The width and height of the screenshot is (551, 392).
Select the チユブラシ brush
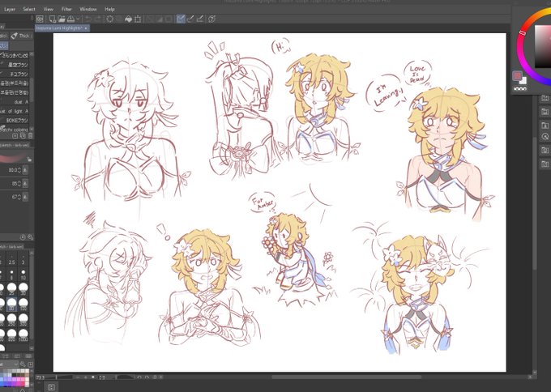(x=15, y=75)
